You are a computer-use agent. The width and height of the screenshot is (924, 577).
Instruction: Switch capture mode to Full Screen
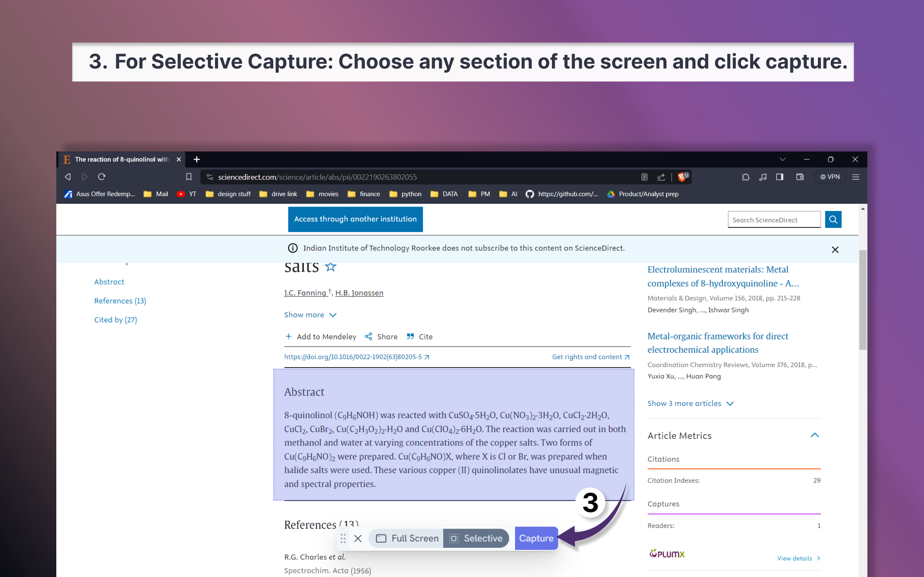pyautogui.click(x=407, y=538)
